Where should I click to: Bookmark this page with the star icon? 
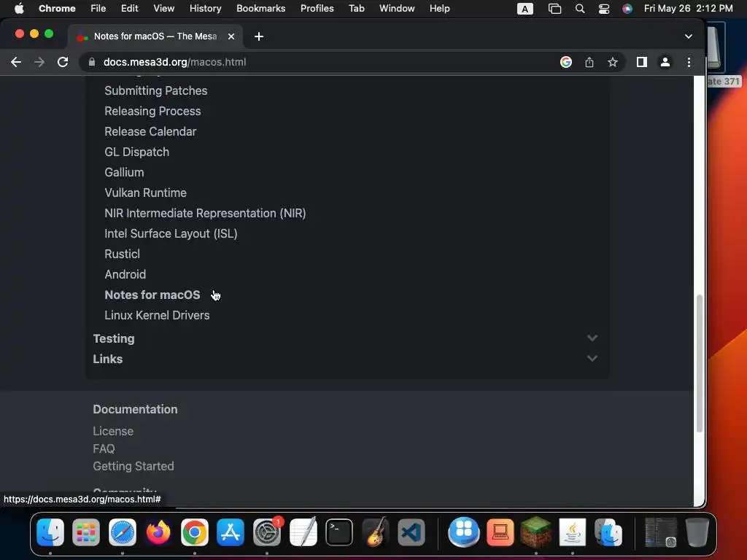(613, 62)
